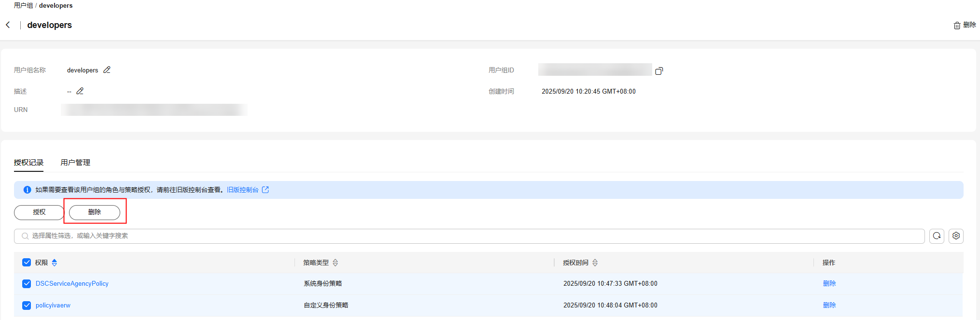Click the 2025/09/20 10:47:33 authorization time
The width and height of the screenshot is (980, 320).
(x=610, y=284)
